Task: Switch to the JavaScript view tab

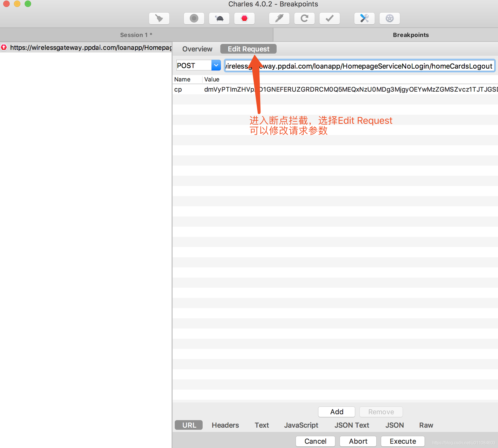Action: (x=301, y=425)
